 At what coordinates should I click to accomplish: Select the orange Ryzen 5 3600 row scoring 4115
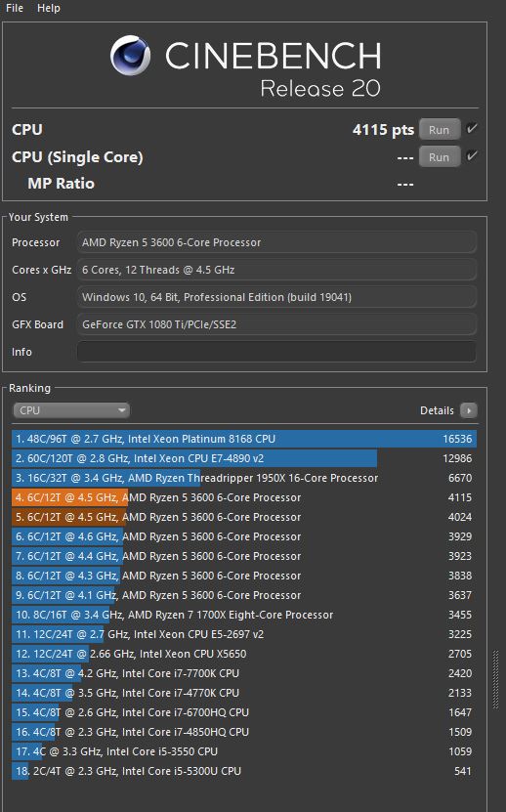tap(244, 497)
